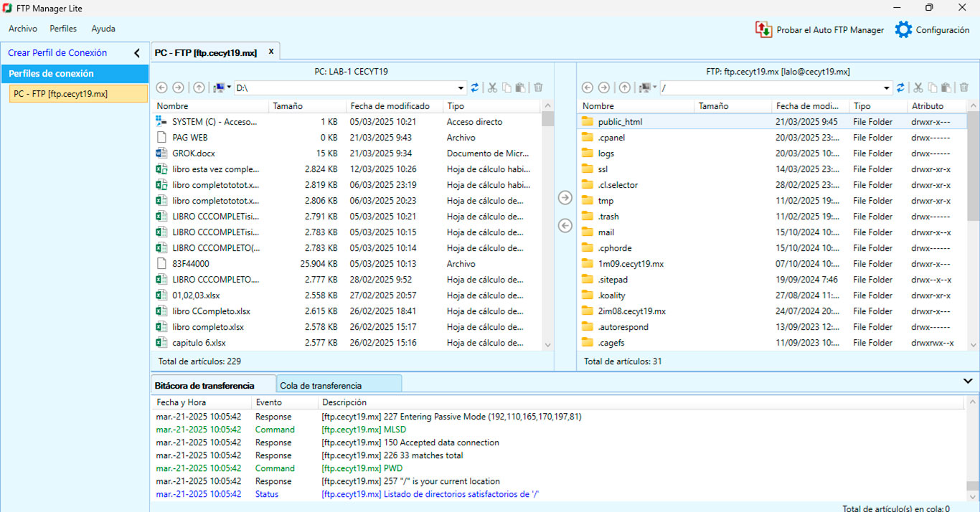The width and height of the screenshot is (980, 512).
Task: Click Cut scissors icon in PC pane
Action: point(492,87)
